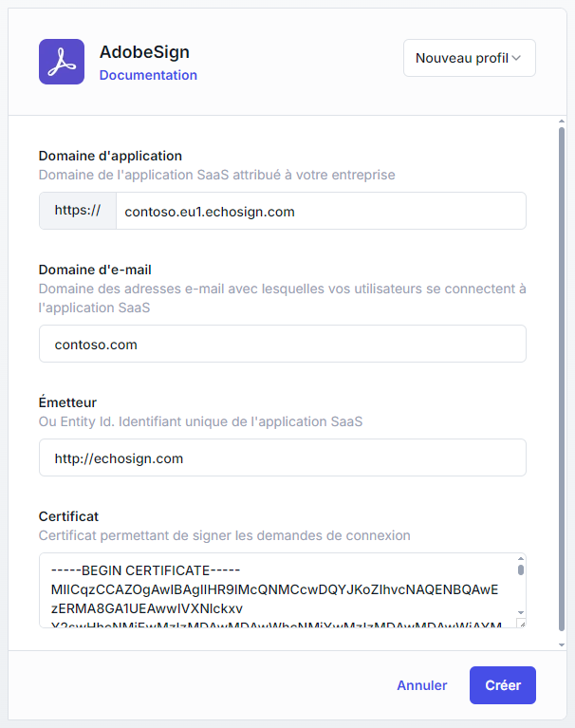The height and width of the screenshot is (728, 575).
Task: Click the https:// prefix box
Action: [77, 211]
